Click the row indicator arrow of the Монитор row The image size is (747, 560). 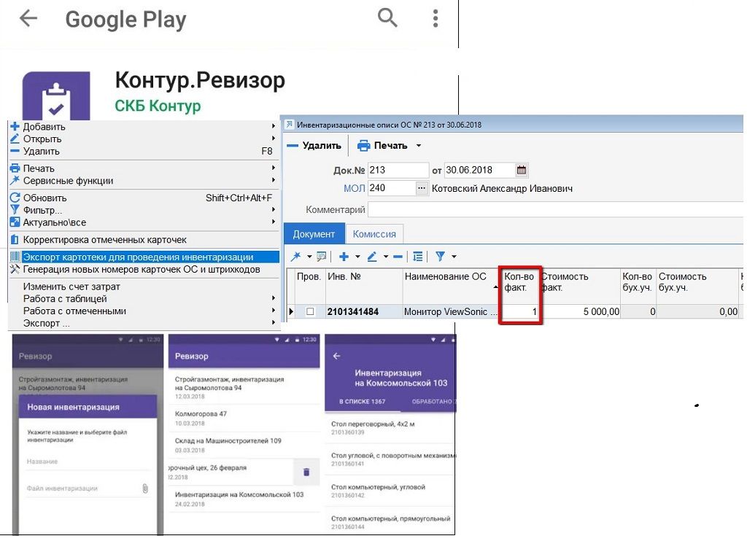291,311
